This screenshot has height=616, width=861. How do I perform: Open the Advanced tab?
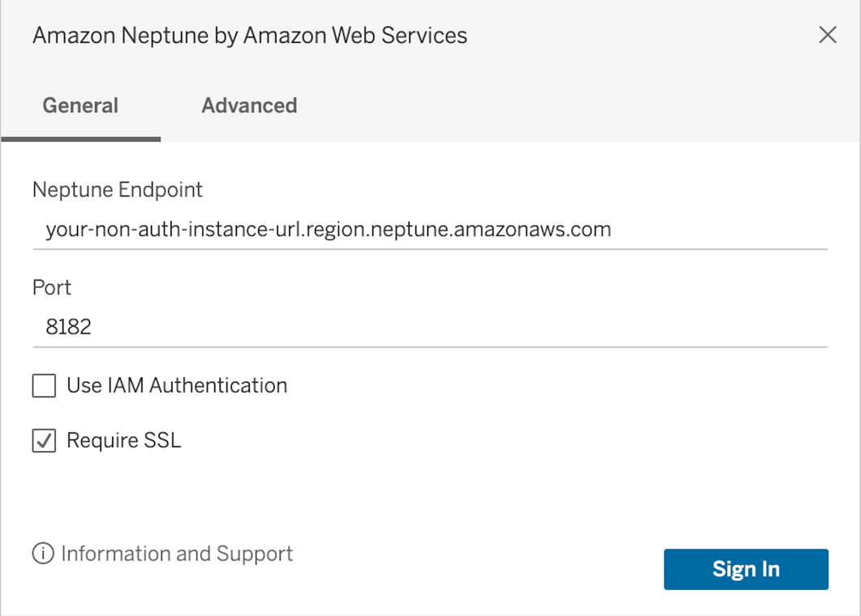coord(249,106)
